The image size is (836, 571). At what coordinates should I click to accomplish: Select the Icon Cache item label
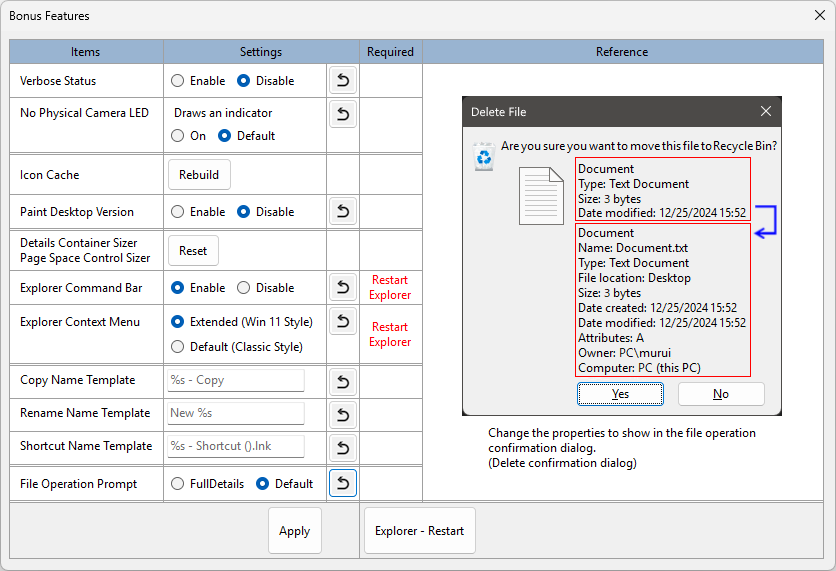point(50,175)
